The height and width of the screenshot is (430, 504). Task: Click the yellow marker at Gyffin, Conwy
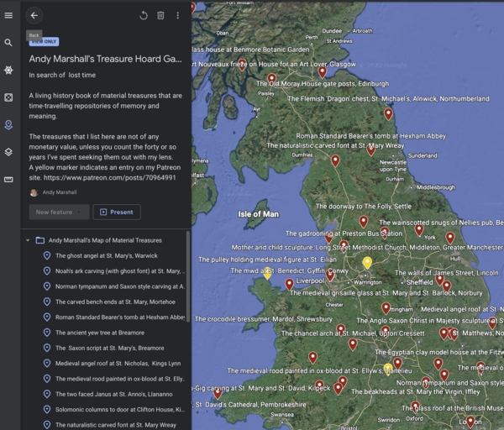tap(267, 274)
